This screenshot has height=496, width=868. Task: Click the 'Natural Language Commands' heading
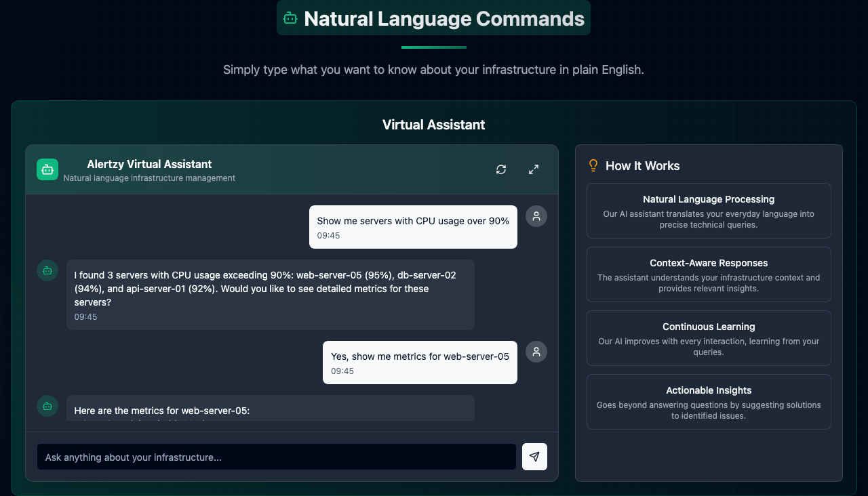pyautogui.click(x=444, y=18)
